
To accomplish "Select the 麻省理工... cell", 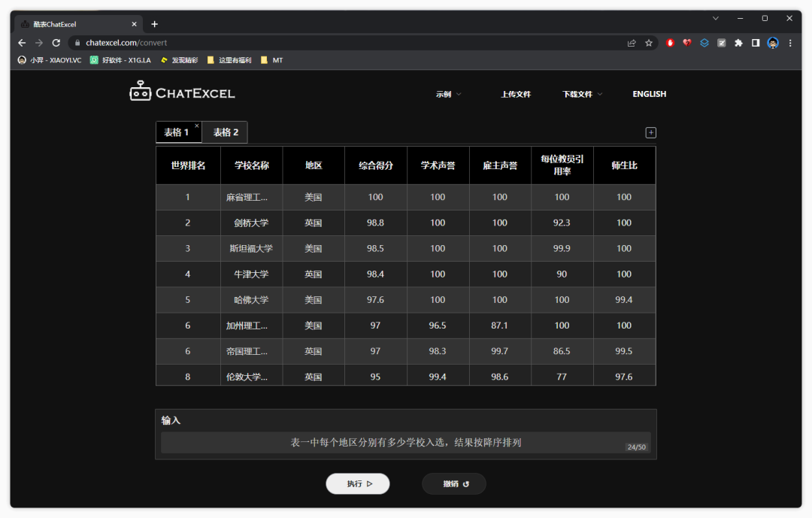I will pyautogui.click(x=252, y=197).
